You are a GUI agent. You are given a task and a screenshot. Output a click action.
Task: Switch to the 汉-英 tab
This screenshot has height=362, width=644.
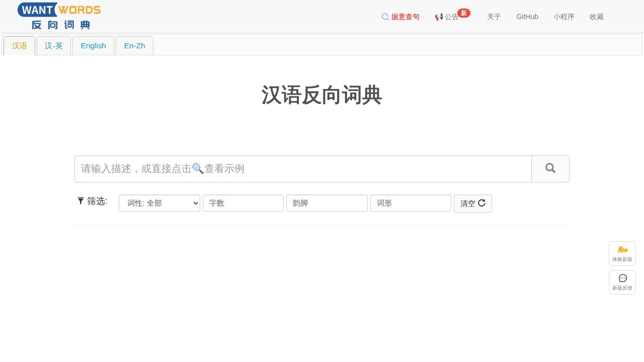[54, 45]
